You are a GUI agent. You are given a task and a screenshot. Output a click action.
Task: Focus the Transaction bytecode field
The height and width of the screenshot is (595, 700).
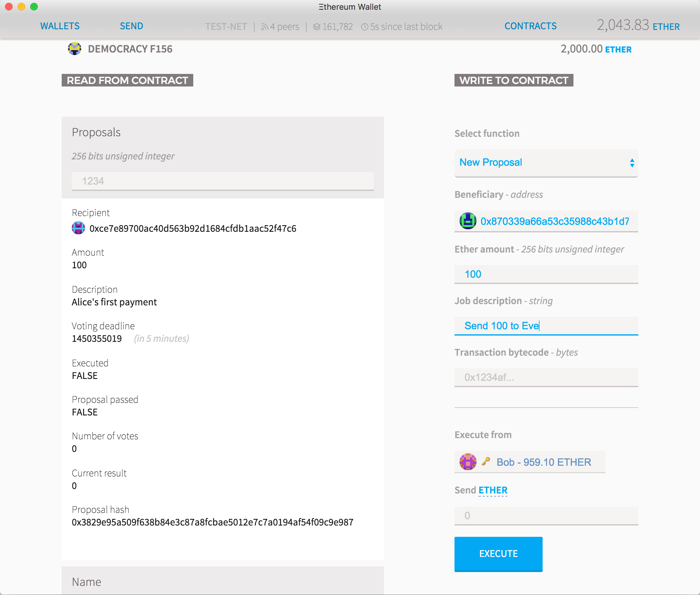pos(546,377)
